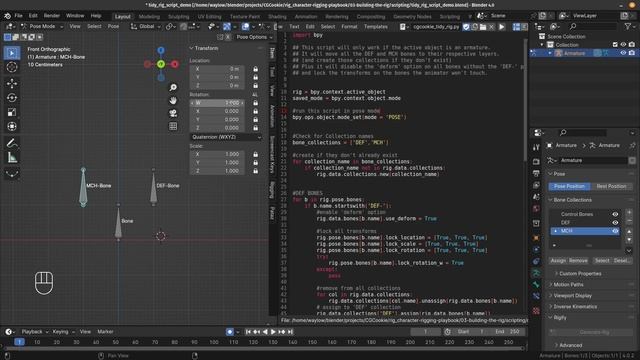640x360 pixels.
Task: Open the text editor Templates menu
Action: click(x=376, y=27)
